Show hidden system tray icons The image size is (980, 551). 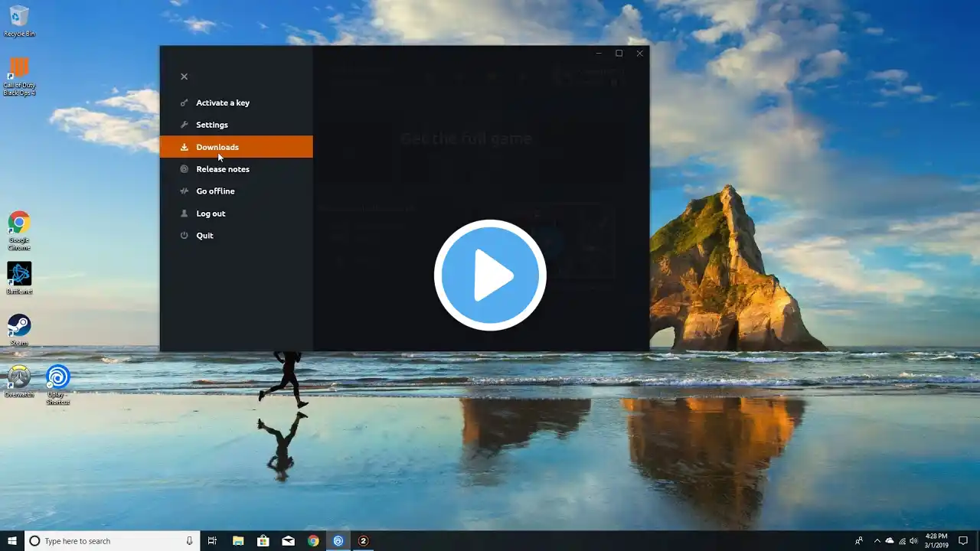pos(877,541)
